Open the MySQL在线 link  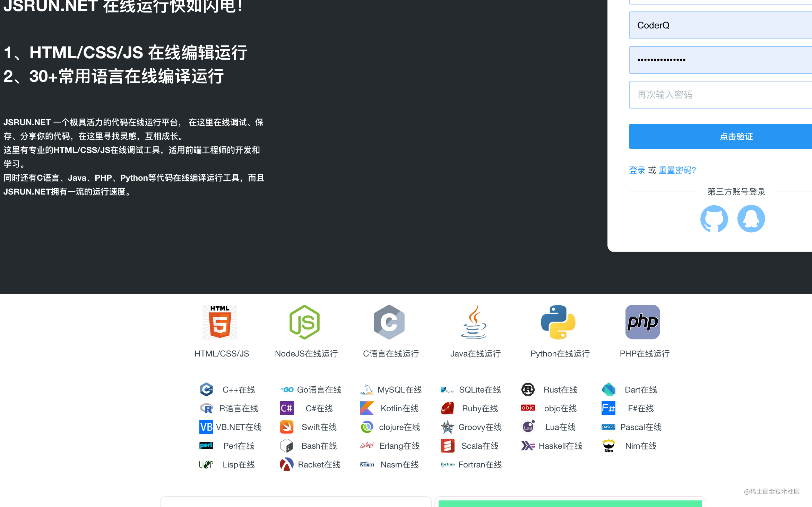(x=400, y=390)
